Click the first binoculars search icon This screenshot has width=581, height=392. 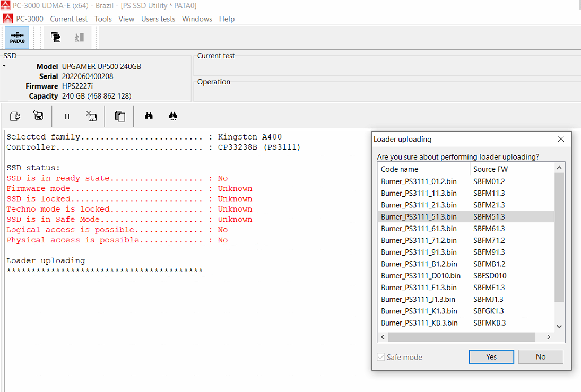[149, 116]
